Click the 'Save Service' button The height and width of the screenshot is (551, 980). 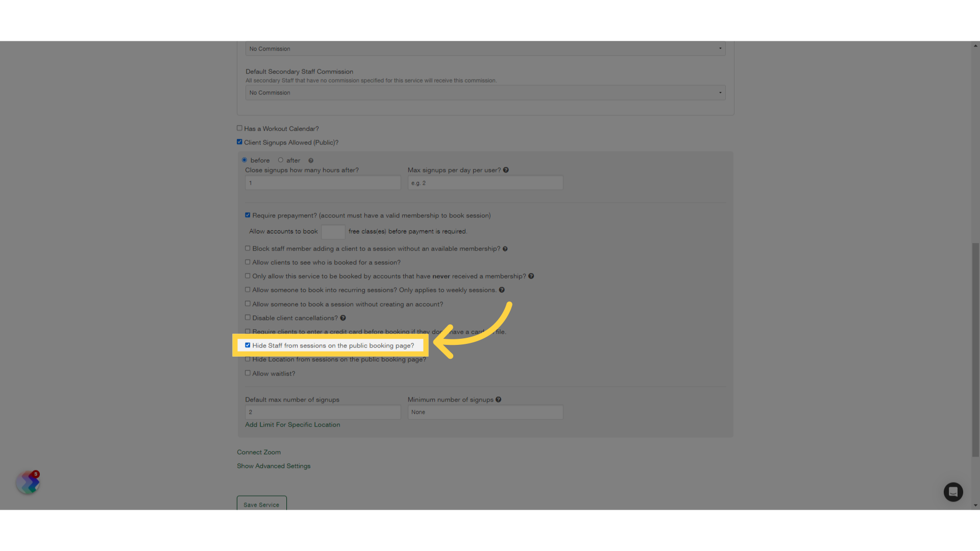point(261,505)
